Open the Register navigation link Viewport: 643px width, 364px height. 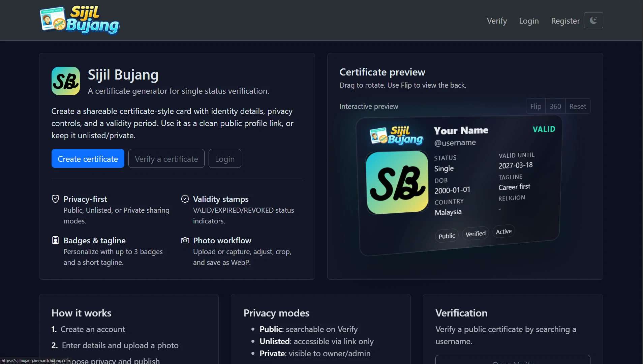pyautogui.click(x=565, y=21)
